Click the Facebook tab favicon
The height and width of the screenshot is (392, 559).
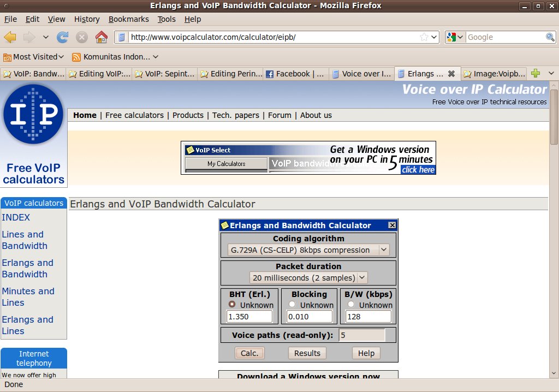[x=270, y=74]
